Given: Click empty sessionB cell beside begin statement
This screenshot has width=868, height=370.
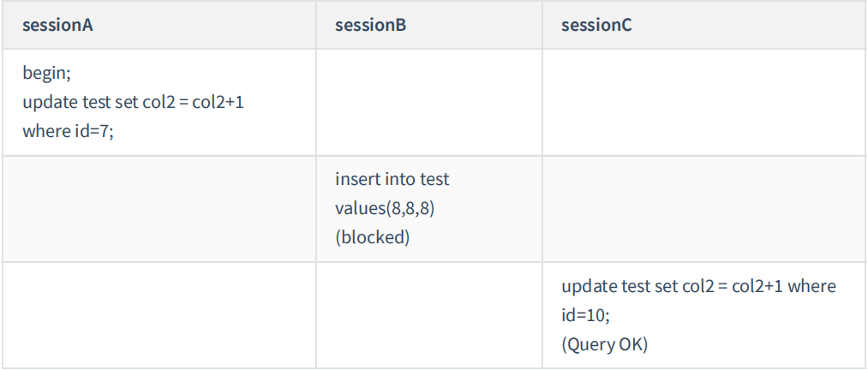Looking at the screenshot, I should pyautogui.click(x=428, y=103).
